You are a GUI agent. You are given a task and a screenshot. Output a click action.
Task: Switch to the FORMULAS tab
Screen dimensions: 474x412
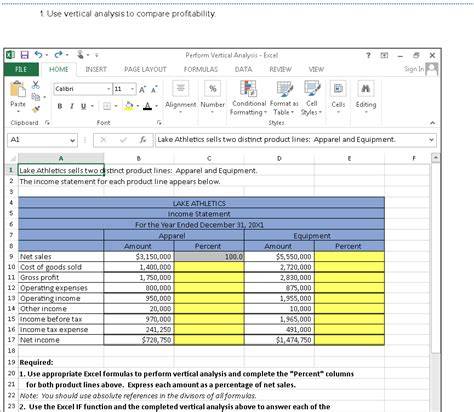tap(201, 69)
